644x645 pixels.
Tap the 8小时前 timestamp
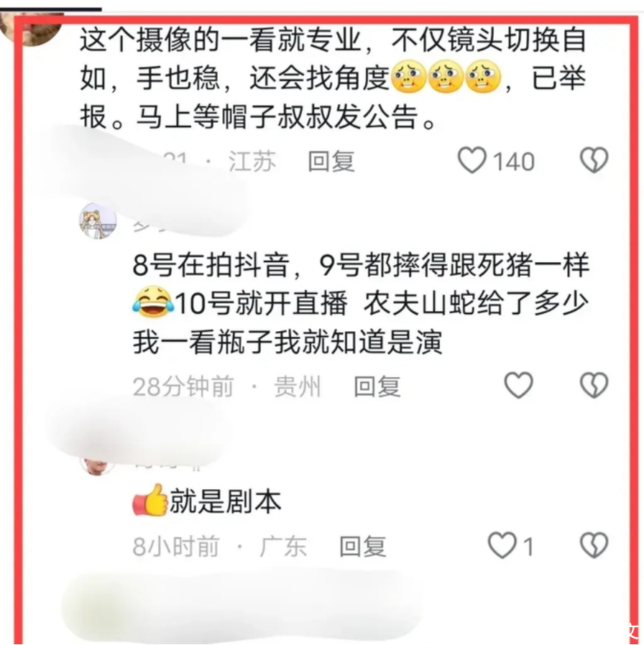175,547
